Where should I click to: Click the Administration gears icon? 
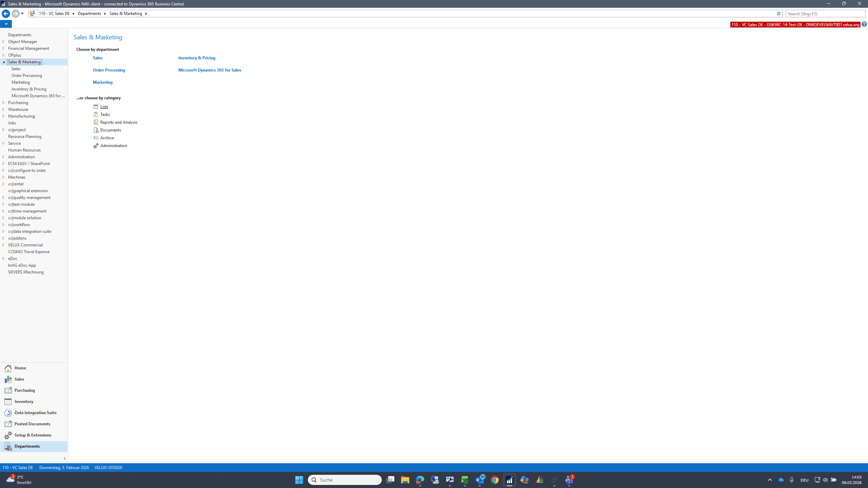(96, 146)
